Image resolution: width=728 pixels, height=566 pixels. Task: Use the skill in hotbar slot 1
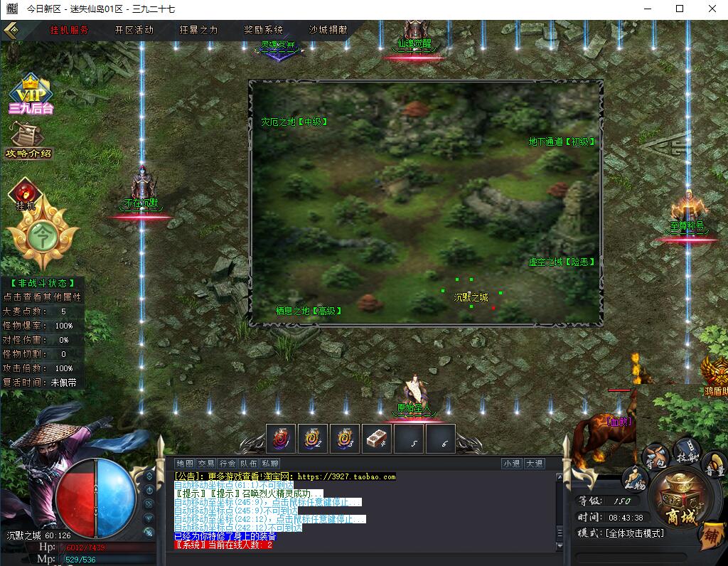pyautogui.click(x=280, y=439)
